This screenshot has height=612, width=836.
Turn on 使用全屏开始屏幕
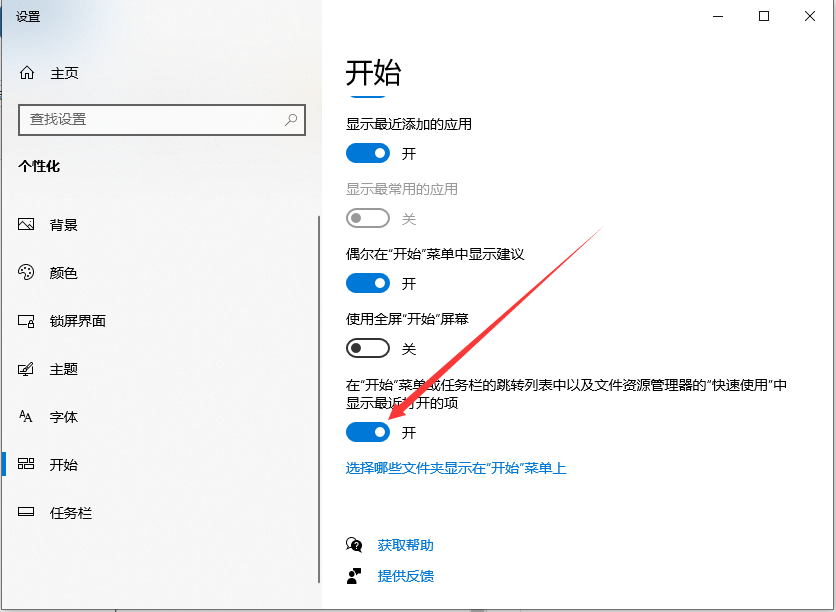367,348
